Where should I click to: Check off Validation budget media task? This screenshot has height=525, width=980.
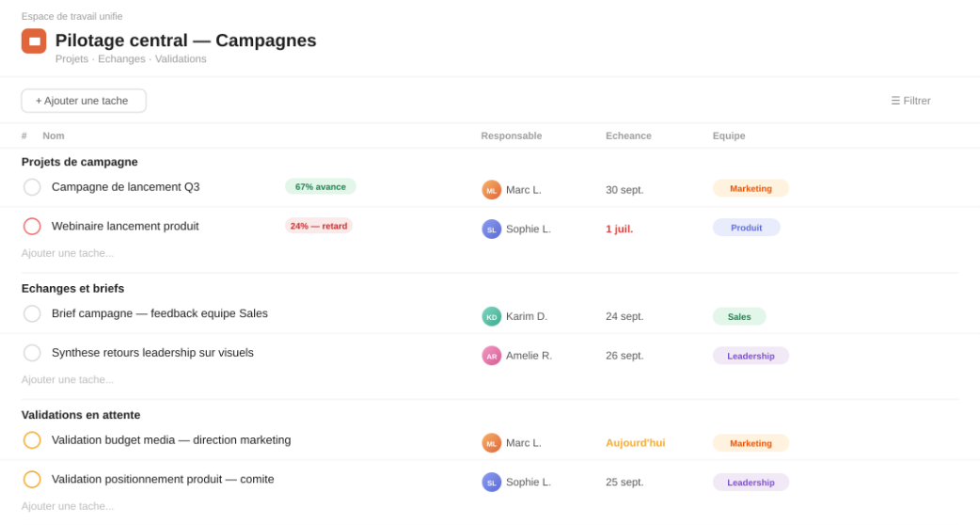coord(32,440)
